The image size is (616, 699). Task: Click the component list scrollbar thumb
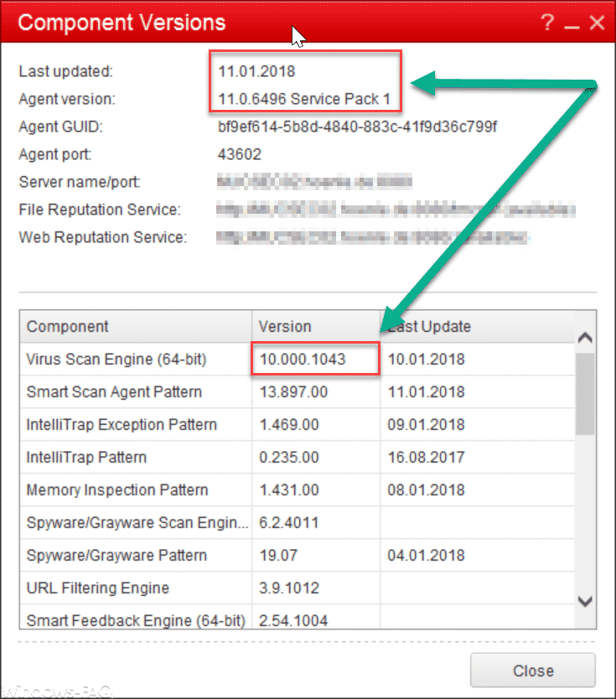pos(585,394)
